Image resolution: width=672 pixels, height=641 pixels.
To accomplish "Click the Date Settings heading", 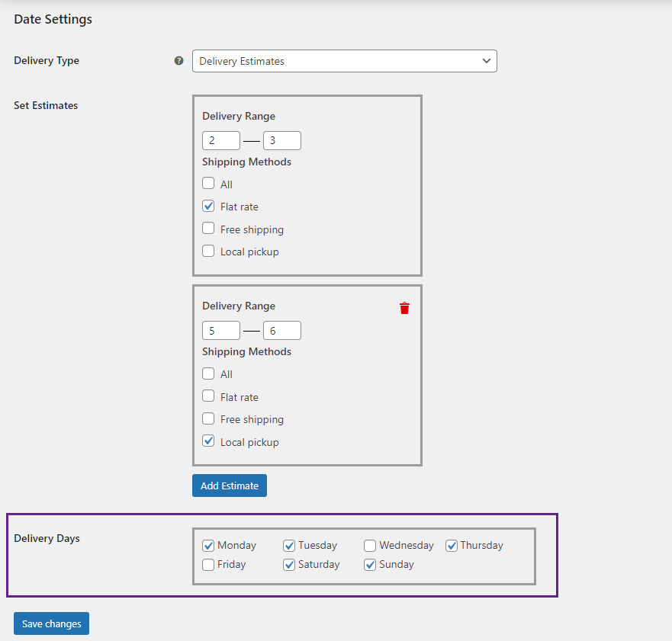I will pos(53,19).
